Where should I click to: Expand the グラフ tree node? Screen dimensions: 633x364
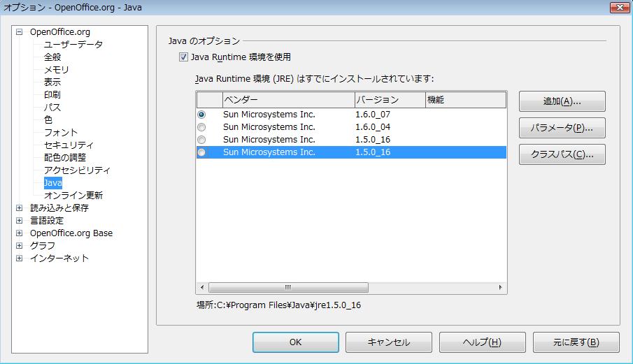(x=20, y=246)
